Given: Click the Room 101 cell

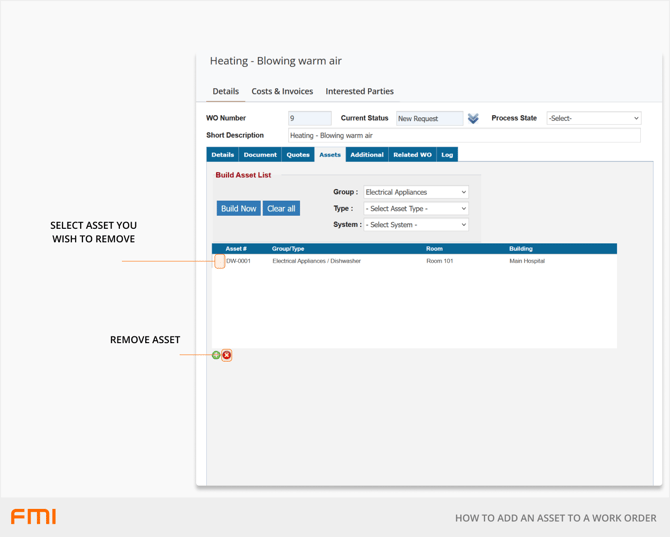Looking at the screenshot, I should pyautogui.click(x=440, y=261).
